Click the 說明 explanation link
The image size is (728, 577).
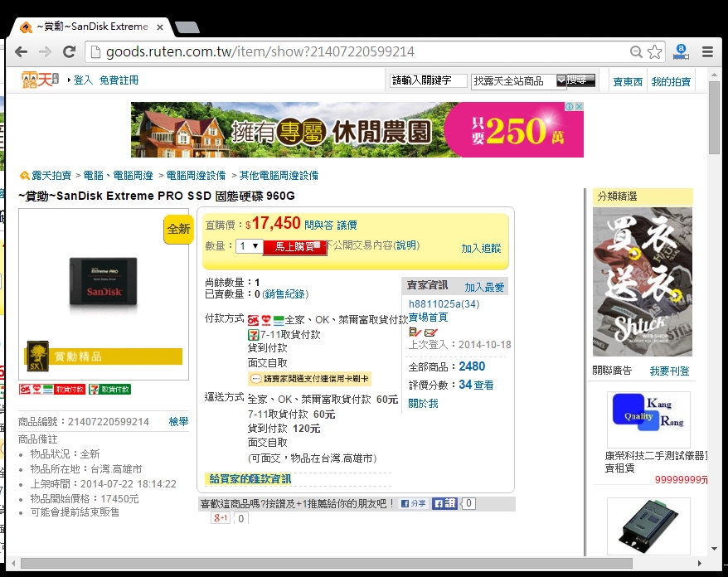[x=405, y=245]
